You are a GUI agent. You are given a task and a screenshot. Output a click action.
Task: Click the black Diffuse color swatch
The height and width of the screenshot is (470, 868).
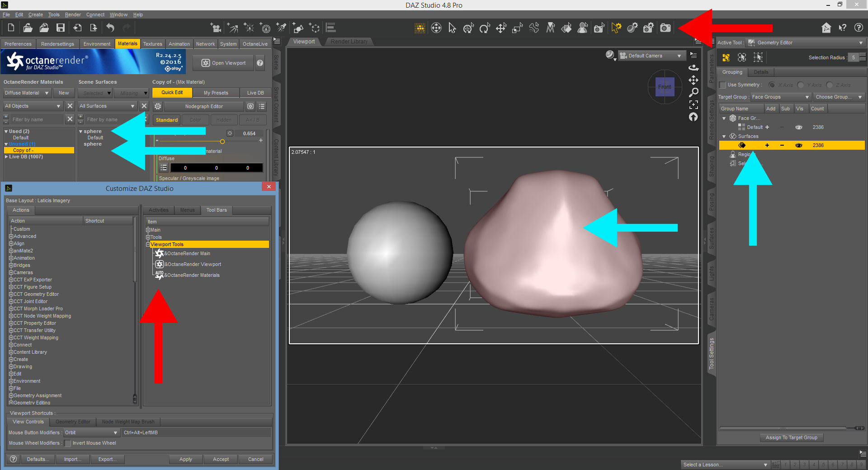pos(217,168)
